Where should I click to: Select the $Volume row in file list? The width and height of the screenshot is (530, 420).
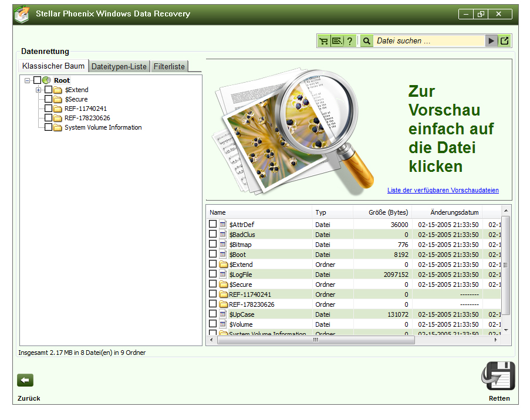(353, 324)
